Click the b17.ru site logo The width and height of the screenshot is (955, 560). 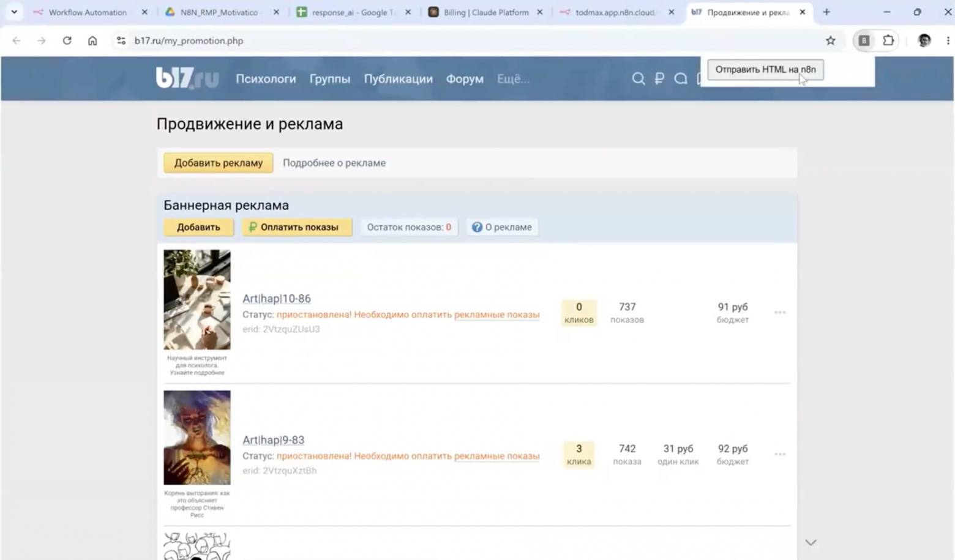point(187,78)
